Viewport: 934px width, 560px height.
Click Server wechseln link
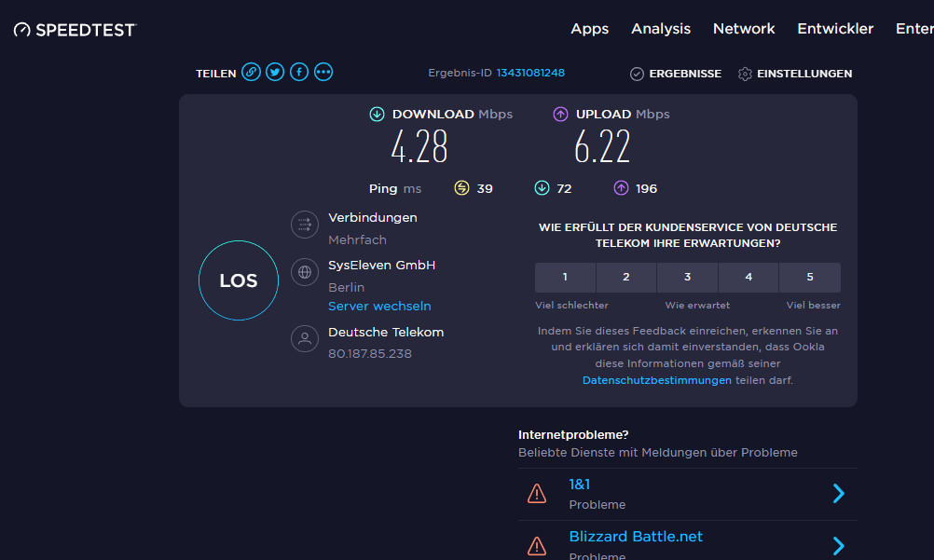pos(379,306)
